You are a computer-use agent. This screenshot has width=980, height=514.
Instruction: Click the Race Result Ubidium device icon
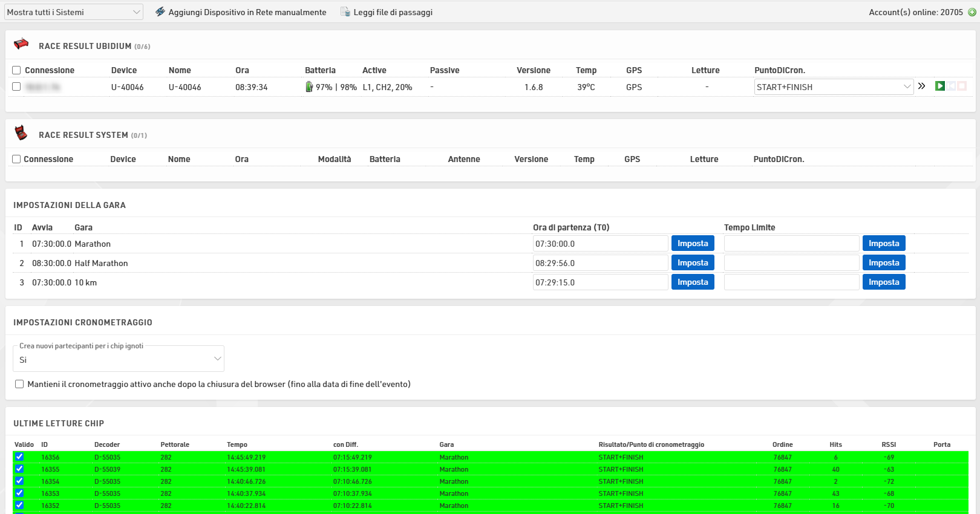(21, 44)
